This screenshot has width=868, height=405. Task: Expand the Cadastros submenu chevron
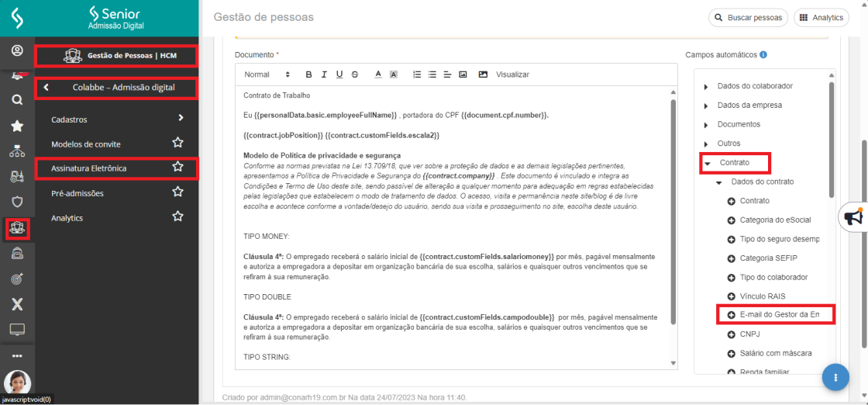click(181, 118)
